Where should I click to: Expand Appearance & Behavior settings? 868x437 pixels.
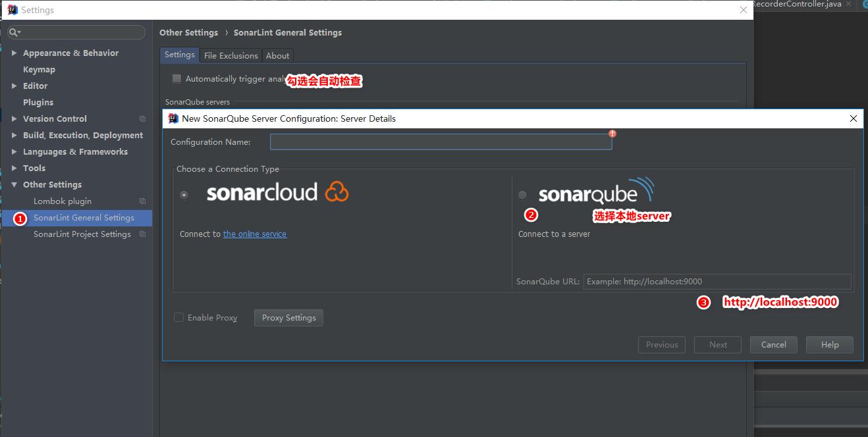[x=14, y=53]
